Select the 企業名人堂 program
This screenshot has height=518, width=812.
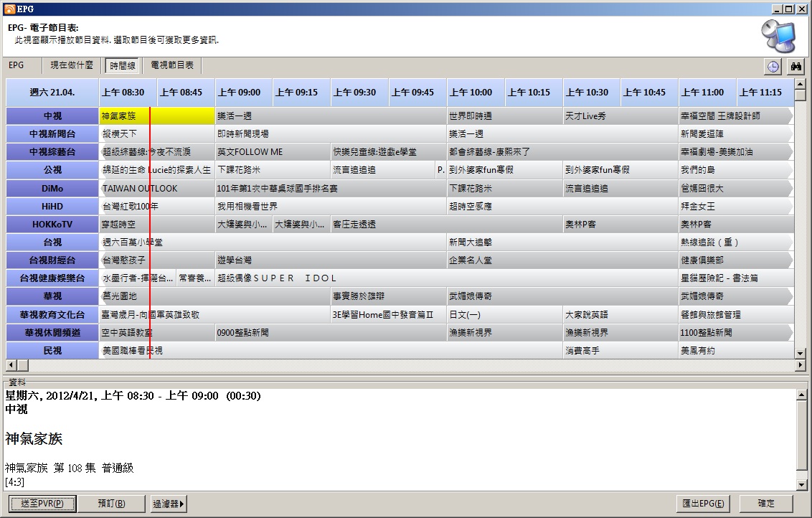click(563, 260)
